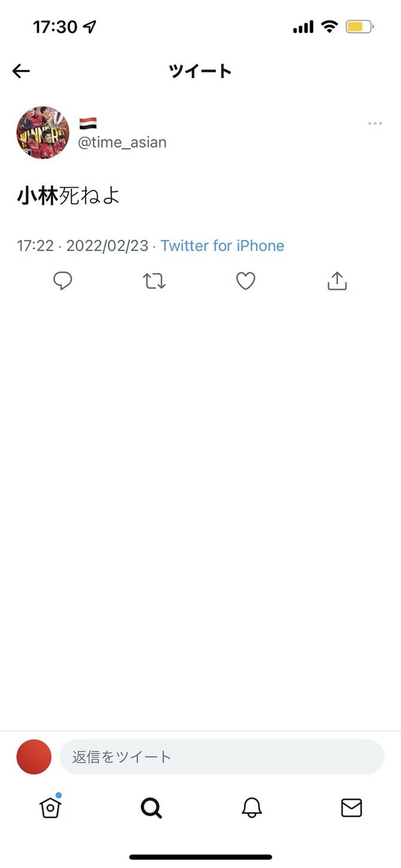Open the three-dot more options menu
This screenshot has width=401, height=868.
[x=375, y=124]
